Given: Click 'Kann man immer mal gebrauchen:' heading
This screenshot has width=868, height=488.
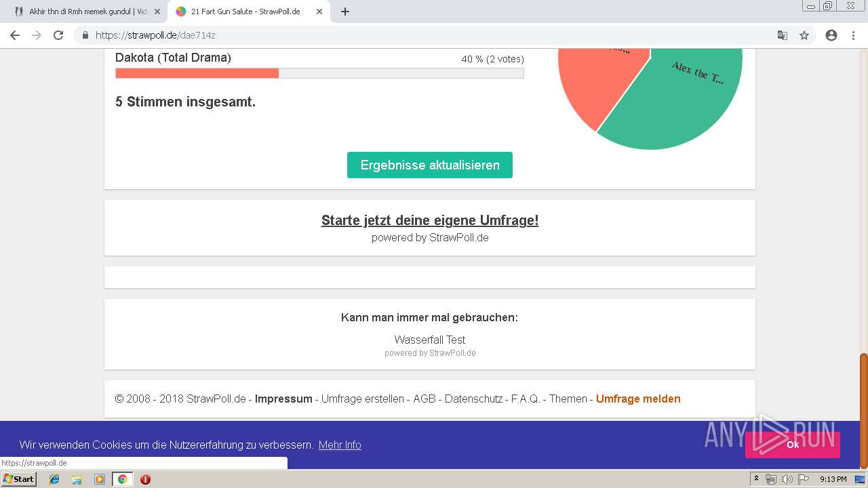Looking at the screenshot, I should click(429, 317).
